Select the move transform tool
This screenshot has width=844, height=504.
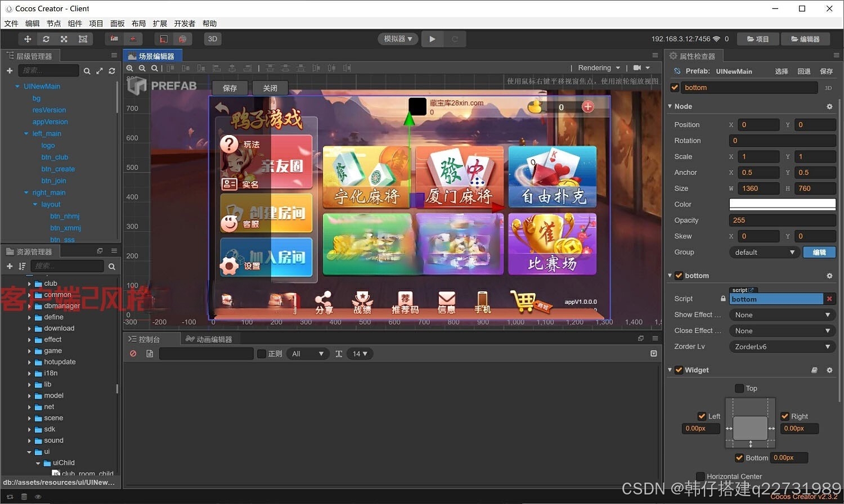tap(28, 39)
